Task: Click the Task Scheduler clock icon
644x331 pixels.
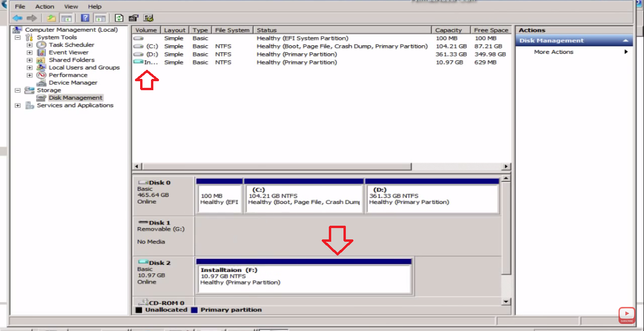Action: 41,45
